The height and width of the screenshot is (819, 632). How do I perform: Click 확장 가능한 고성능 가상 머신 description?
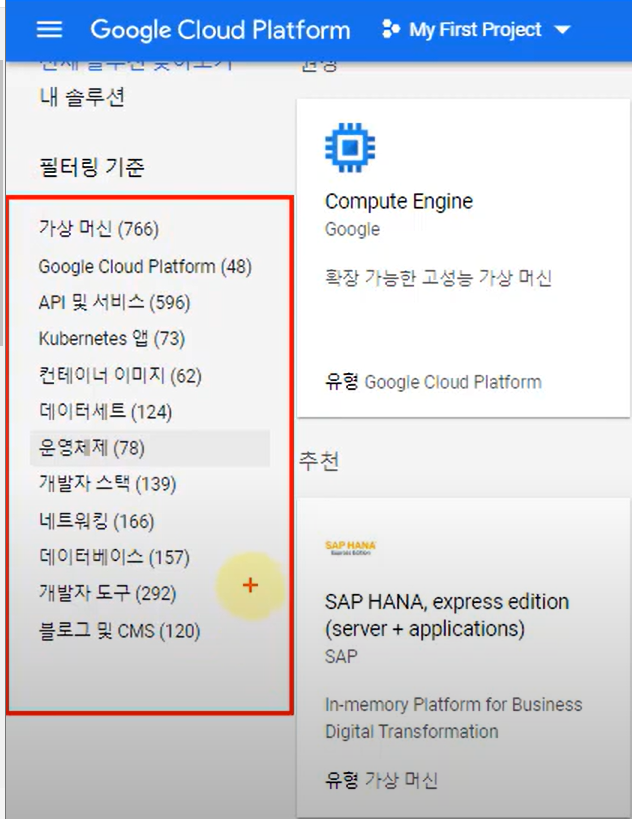pyautogui.click(x=438, y=278)
